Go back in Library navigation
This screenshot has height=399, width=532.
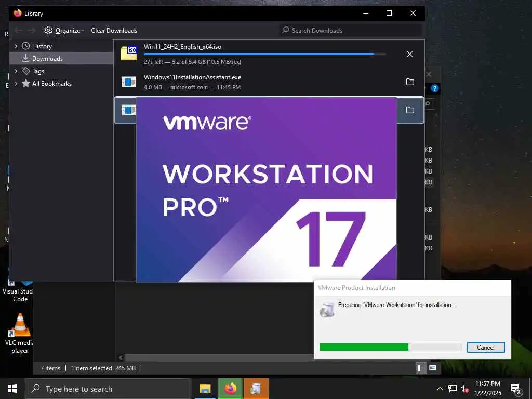click(x=18, y=31)
